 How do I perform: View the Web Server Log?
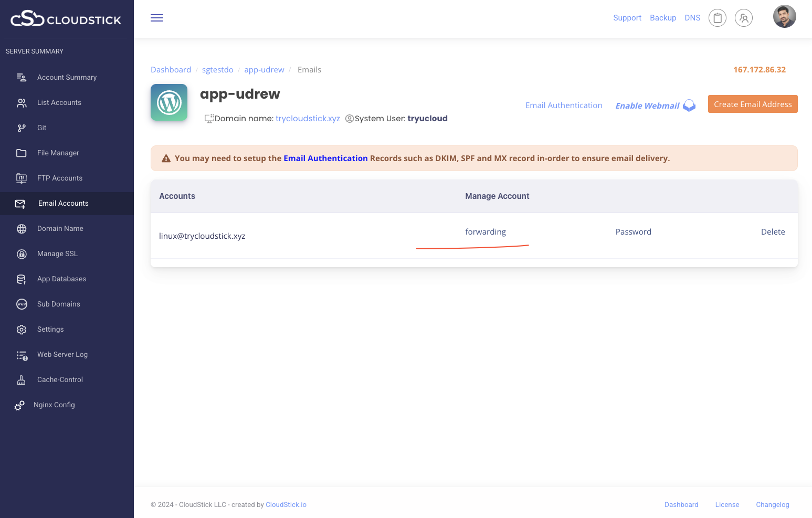(x=62, y=354)
